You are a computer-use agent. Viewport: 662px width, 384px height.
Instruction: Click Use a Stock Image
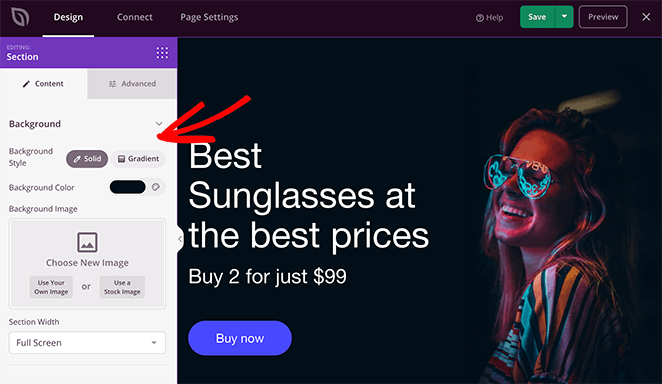click(122, 287)
